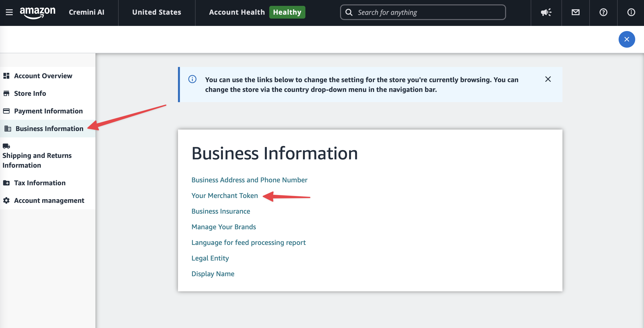Image resolution: width=644 pixels, height=328 pixels.
Task: Dismiss the info banner with X
Action: 548,79
